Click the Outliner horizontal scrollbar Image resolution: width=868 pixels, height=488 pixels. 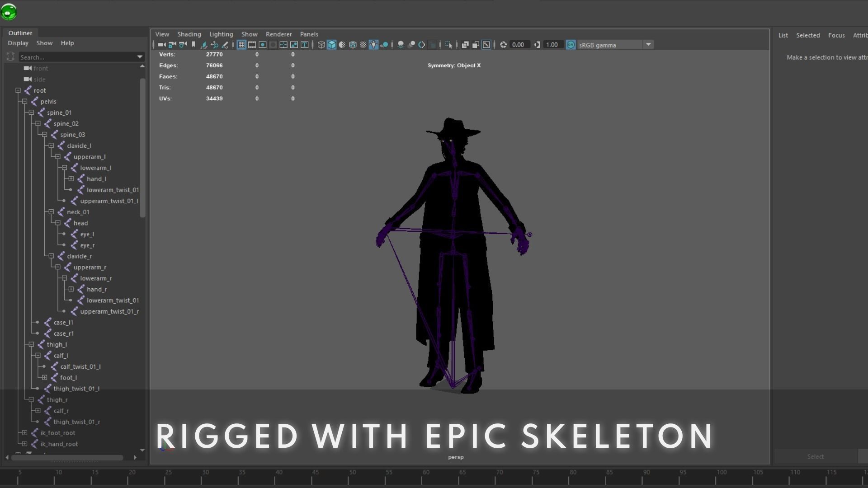67,457
